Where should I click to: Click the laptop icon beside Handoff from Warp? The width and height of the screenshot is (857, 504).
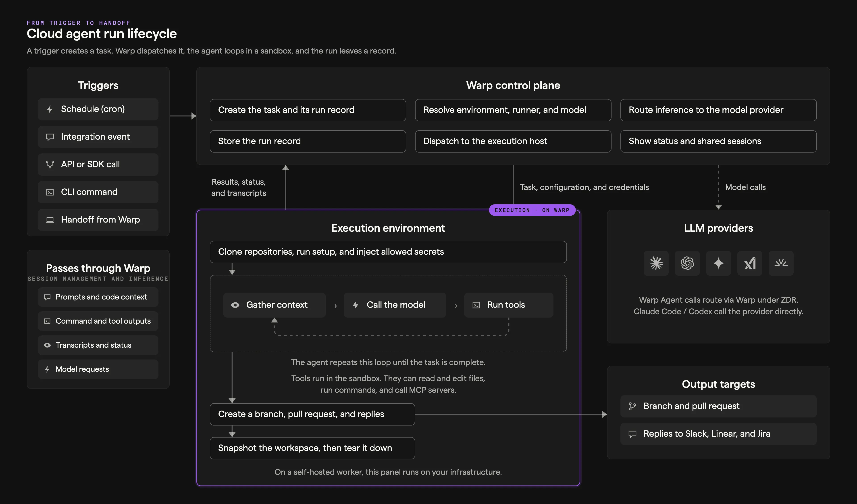(50, 220)
